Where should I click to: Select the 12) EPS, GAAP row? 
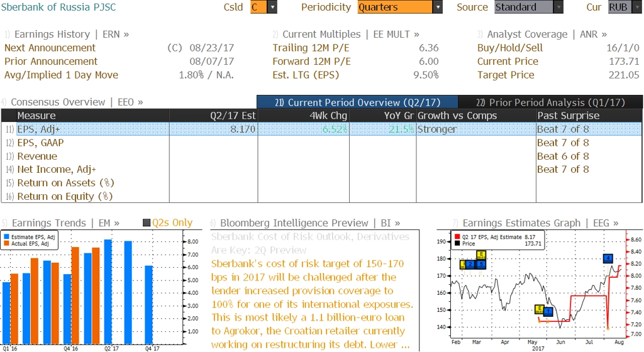click(321, 142)
